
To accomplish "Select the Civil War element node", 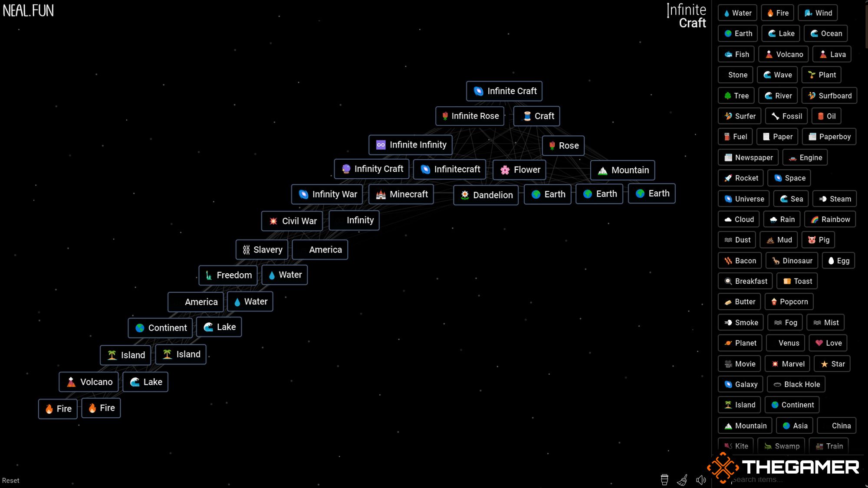I will click(292, 220).
